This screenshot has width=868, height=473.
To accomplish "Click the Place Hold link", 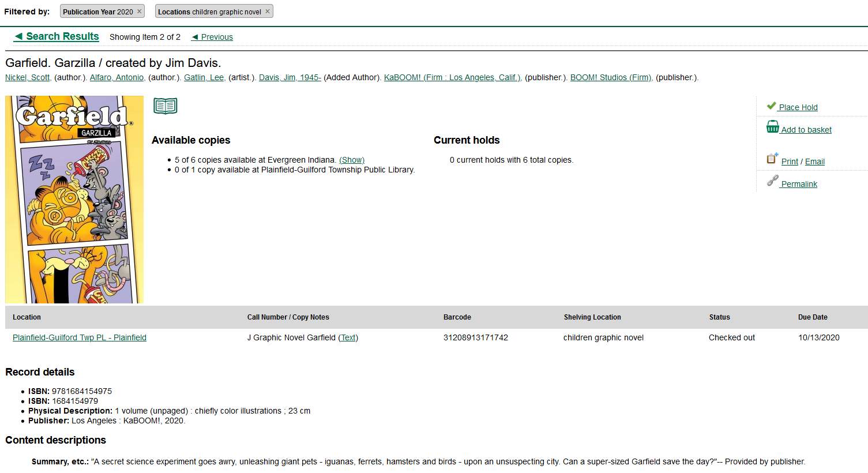I will [798, 107].
